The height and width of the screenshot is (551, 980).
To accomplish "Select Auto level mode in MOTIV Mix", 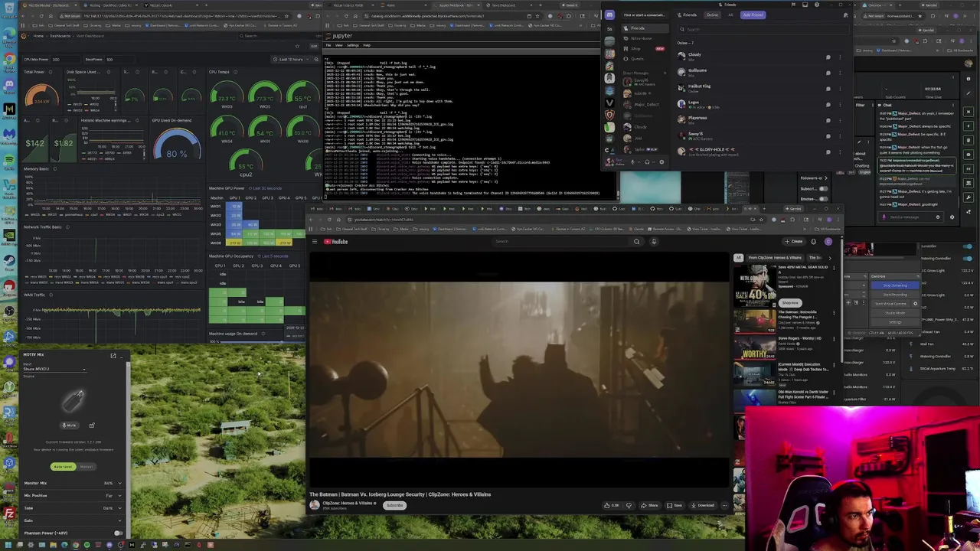I will (x=63, y=467).
